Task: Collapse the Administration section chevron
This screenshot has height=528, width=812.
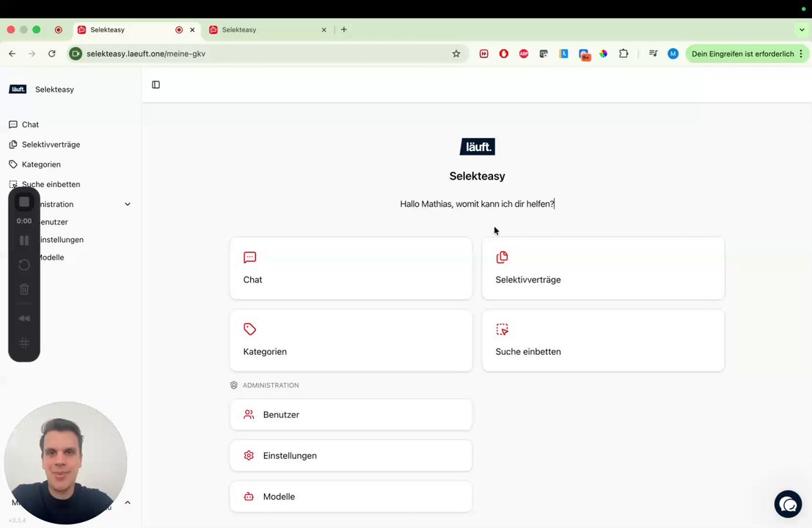Action: 128,204
